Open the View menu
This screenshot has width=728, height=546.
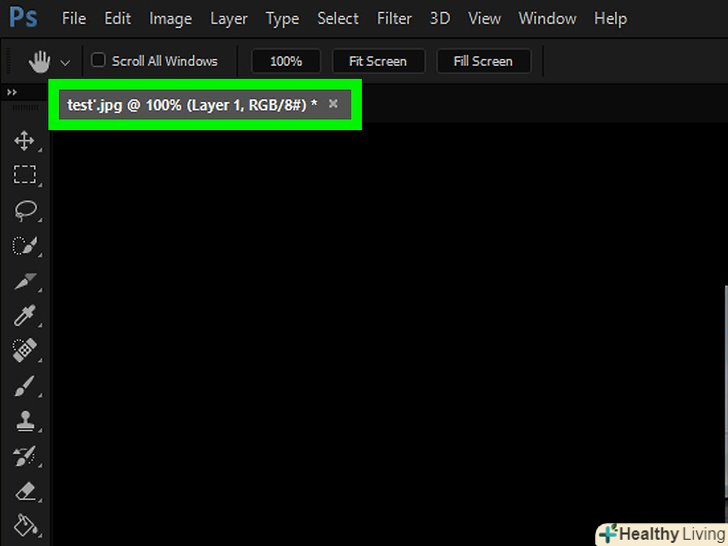pos(484,19)
